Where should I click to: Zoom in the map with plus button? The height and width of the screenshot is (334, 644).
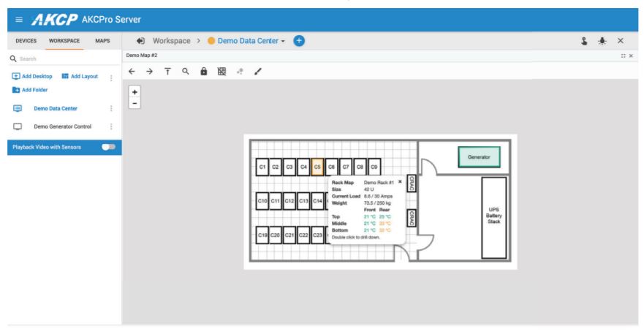coord(135,92)
